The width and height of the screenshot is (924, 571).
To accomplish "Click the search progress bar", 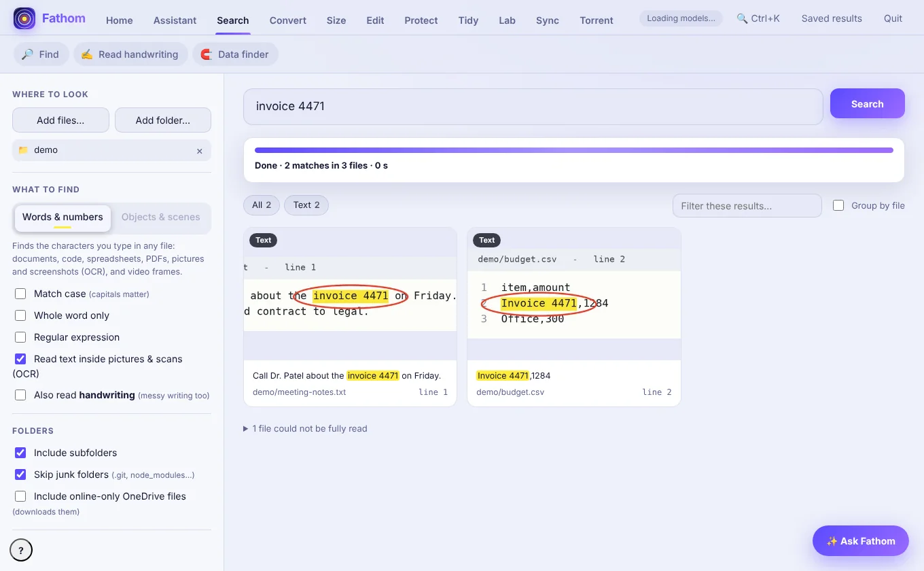I will [574, 150].
